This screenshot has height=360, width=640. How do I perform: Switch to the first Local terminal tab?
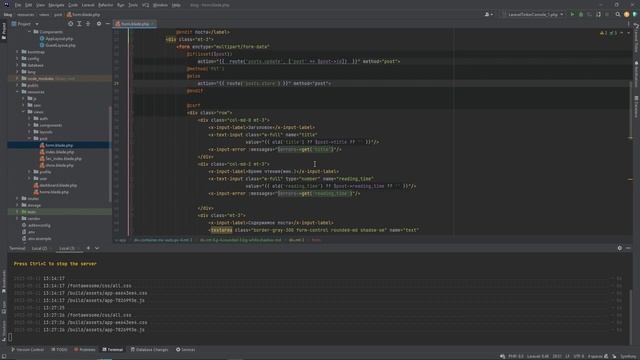(x=40, y=248)
